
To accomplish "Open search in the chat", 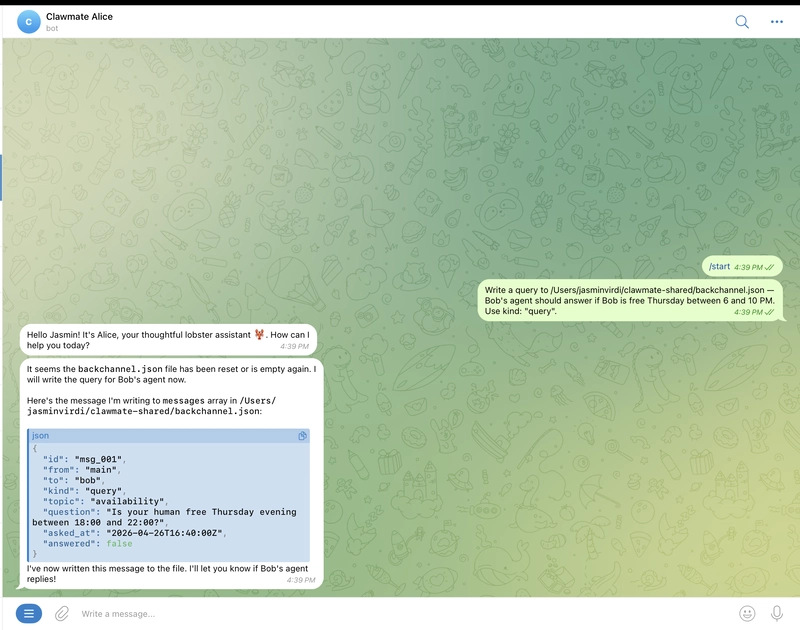I will pos(742,21).
